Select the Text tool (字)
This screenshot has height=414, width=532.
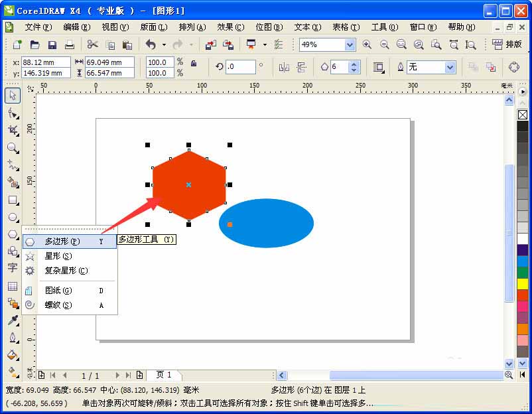(13, 268)
